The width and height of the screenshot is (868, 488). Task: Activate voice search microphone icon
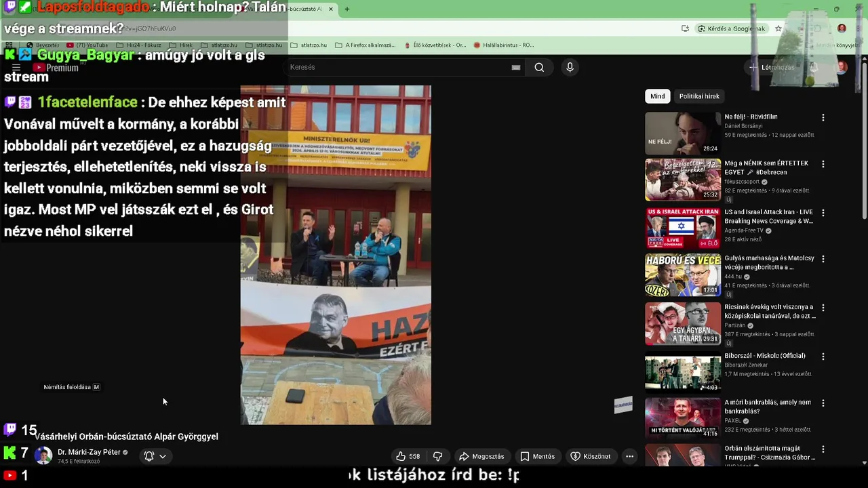pyautogui.click(x=570, y=67)
